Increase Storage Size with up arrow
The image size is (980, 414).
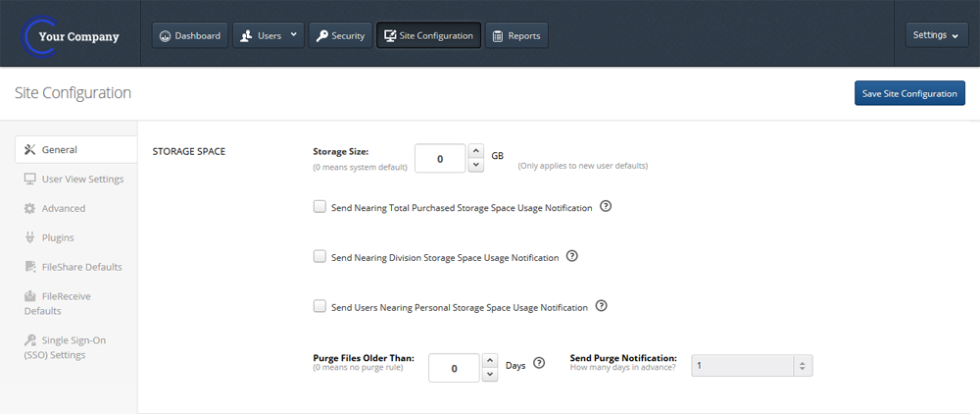(x=476, y=151)
